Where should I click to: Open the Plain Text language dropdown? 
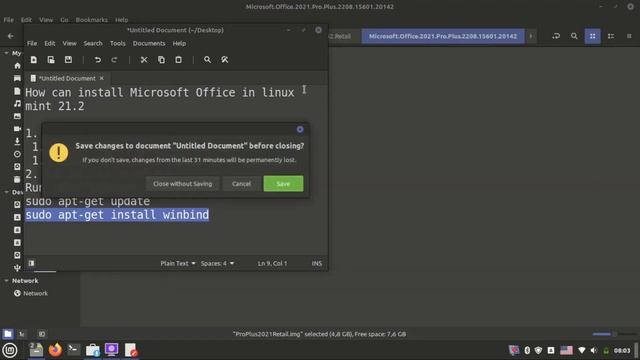[178, 264]
